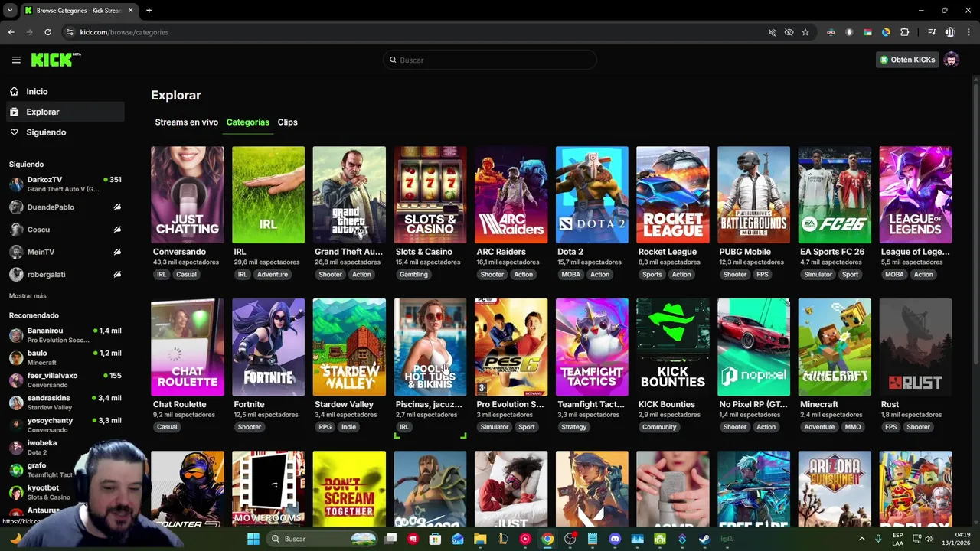980x551 pixels.
Task: Open the tab search chevron
Action: click(10, 10)
